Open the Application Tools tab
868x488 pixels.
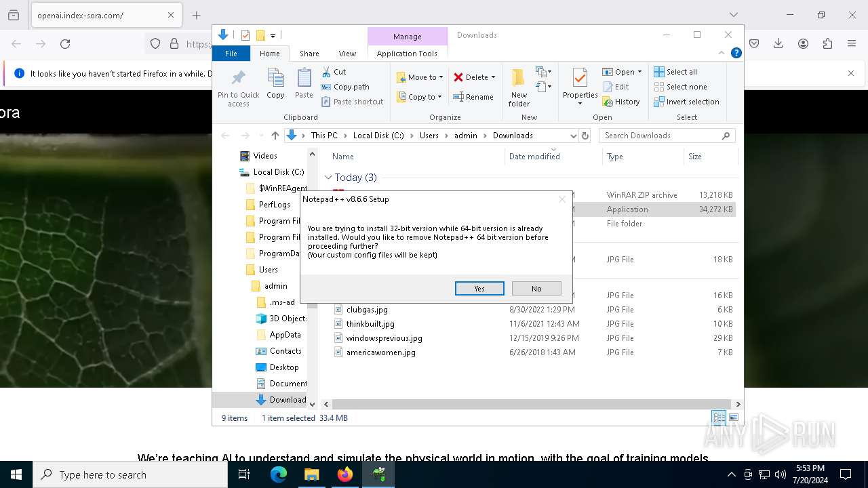(x=407, y=54)
